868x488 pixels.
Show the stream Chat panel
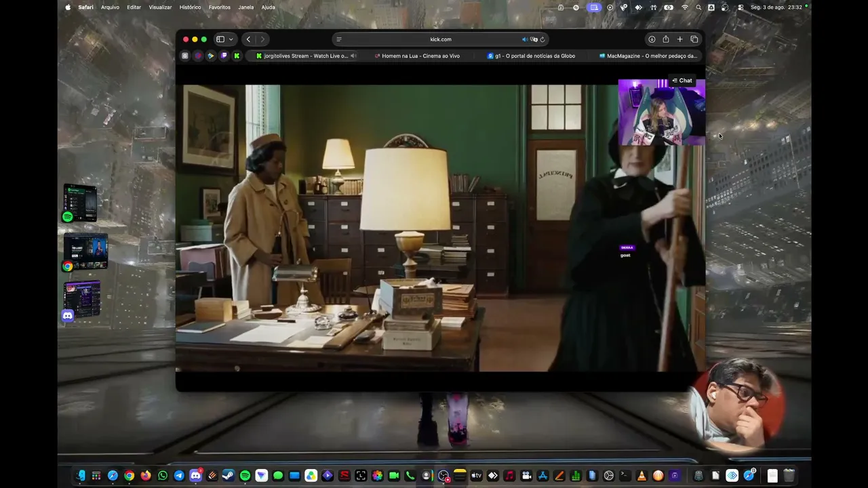(x=682, y=81)
